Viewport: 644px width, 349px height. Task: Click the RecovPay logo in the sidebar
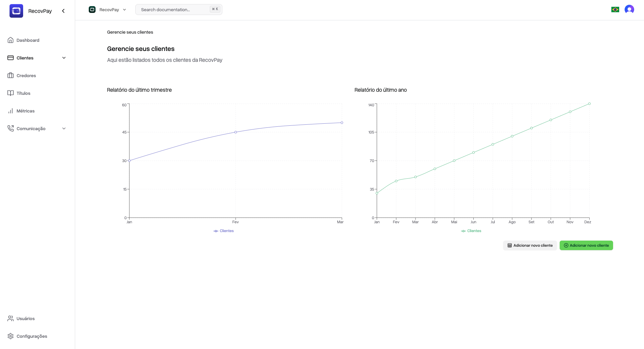tap(16, 11)
